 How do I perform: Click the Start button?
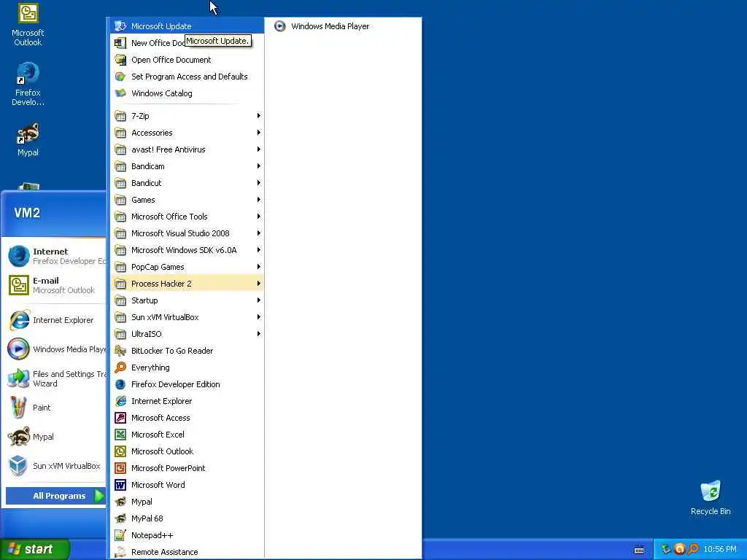tap(35, 549)
